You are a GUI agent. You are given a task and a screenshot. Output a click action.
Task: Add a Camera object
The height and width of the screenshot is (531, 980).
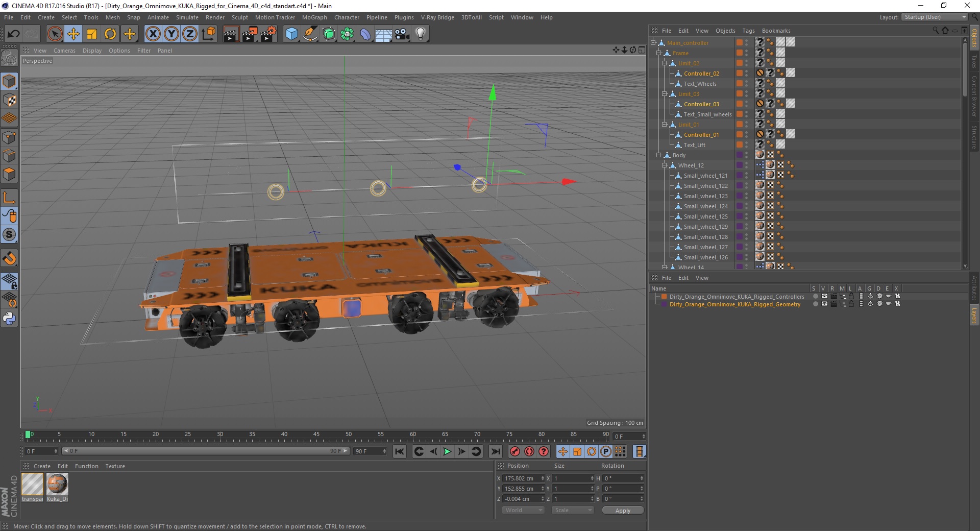coord(402,34)
